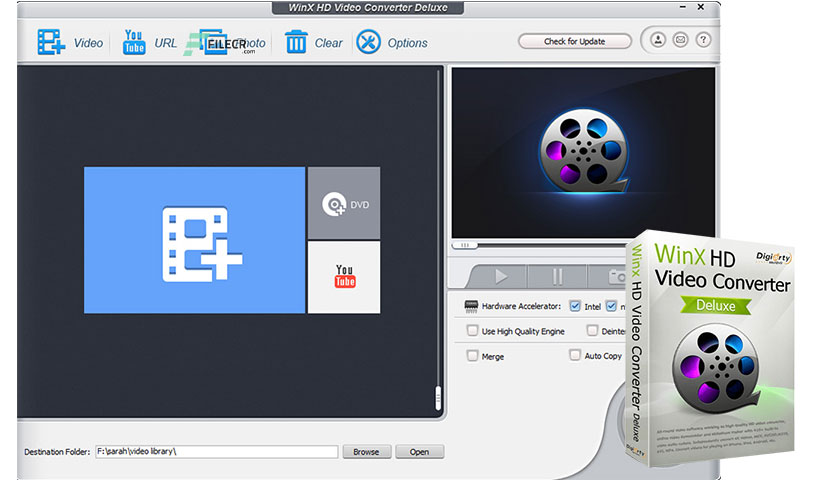The height and width of the screenshot is (484, 836).
Task: Click the Hardware Accelerator chip icon
Action: pyautogui.click(x=471, y=306)
